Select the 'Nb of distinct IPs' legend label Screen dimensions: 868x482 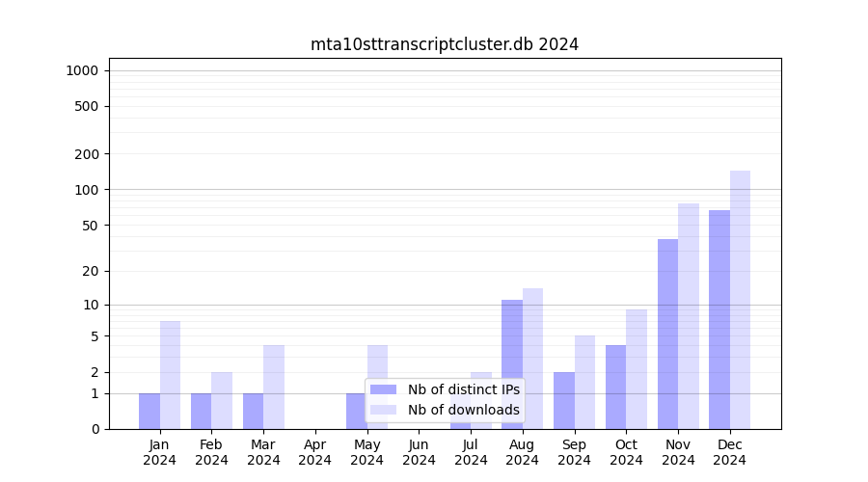click(x=463, y=389)
